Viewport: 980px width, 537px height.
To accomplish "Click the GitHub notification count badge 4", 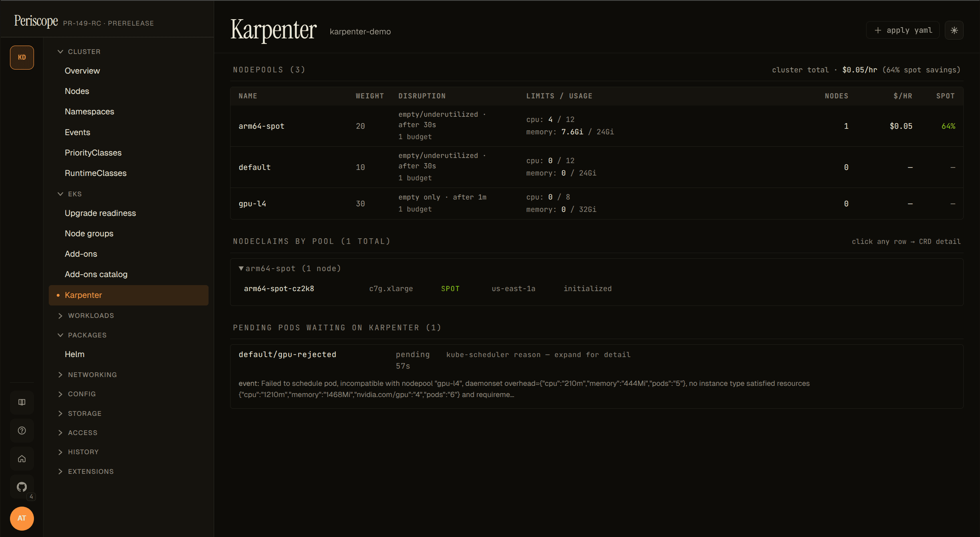I will pyautogui.click(x=31, y=497).
